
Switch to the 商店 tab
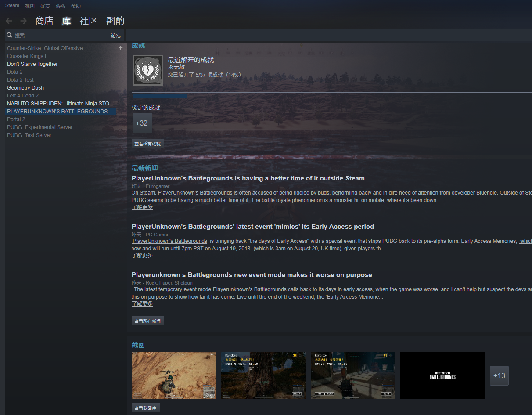tap(44, 21)
